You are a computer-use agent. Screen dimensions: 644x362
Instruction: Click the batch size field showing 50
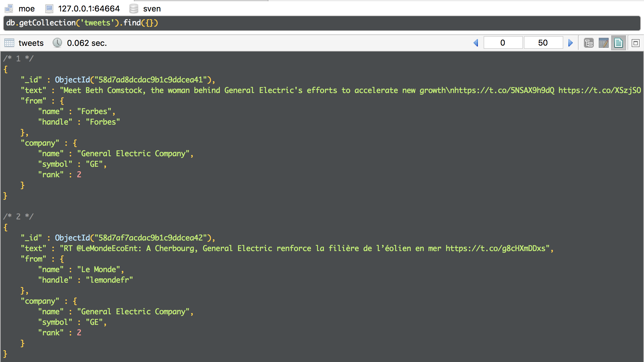click(543, 43)
